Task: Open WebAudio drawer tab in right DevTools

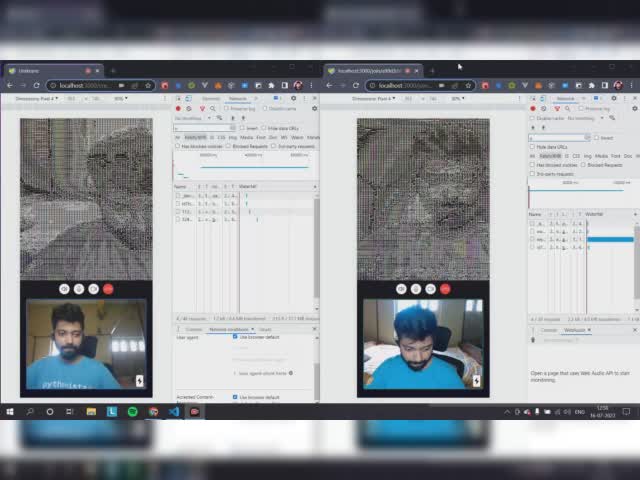Action: pyautogui.click(x=575, y=329)
